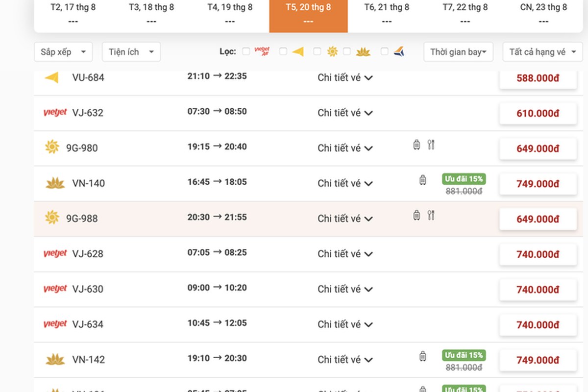This screenshot has height=392, width=588.
Task: Click the lotus logo beside VN-140
Action: [55, 183]
